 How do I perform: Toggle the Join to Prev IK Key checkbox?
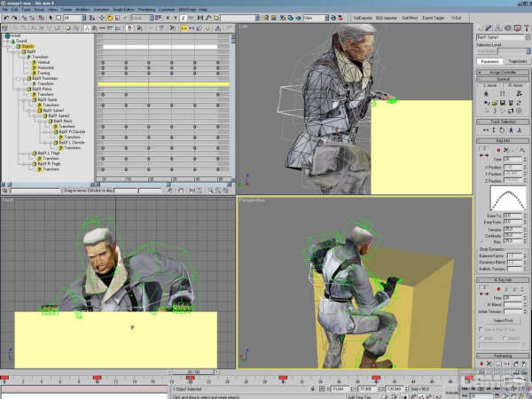pos(481,330)
